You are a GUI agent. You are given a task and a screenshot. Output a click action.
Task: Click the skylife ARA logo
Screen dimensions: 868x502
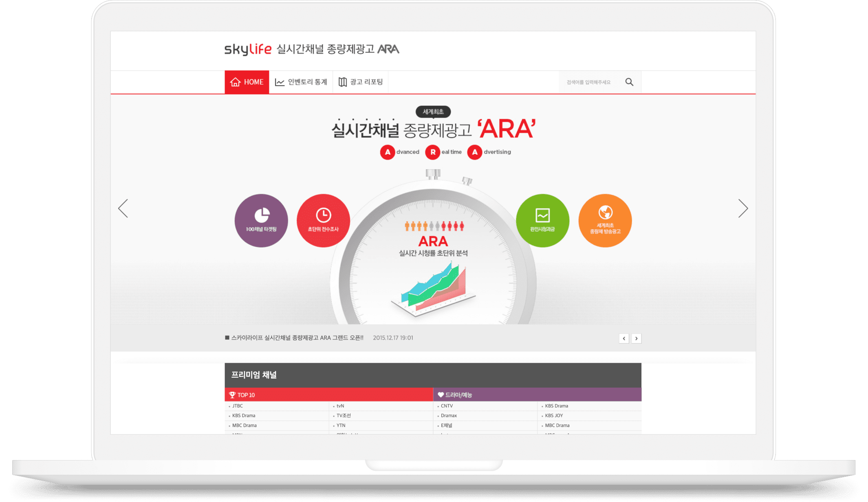[312, 49]
